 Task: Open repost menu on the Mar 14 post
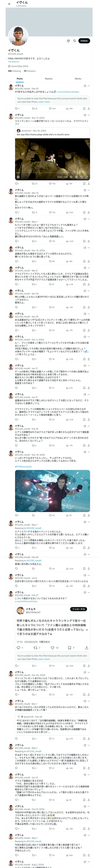coord(34,212)
